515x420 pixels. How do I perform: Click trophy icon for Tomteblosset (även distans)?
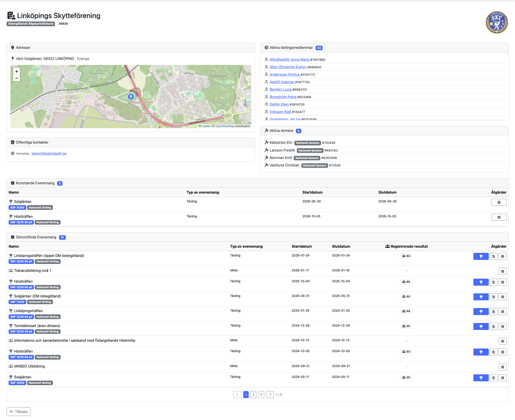[481, 326]
